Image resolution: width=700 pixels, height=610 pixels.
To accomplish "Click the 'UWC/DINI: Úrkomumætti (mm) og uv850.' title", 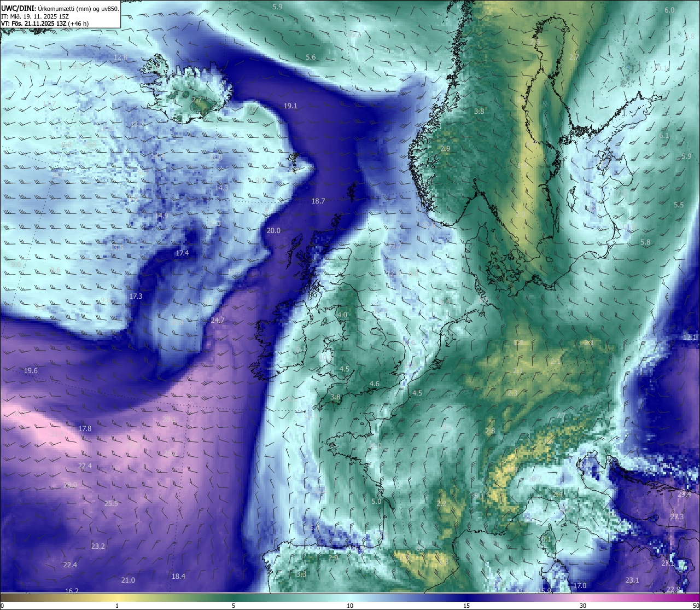I will (60, 8).
